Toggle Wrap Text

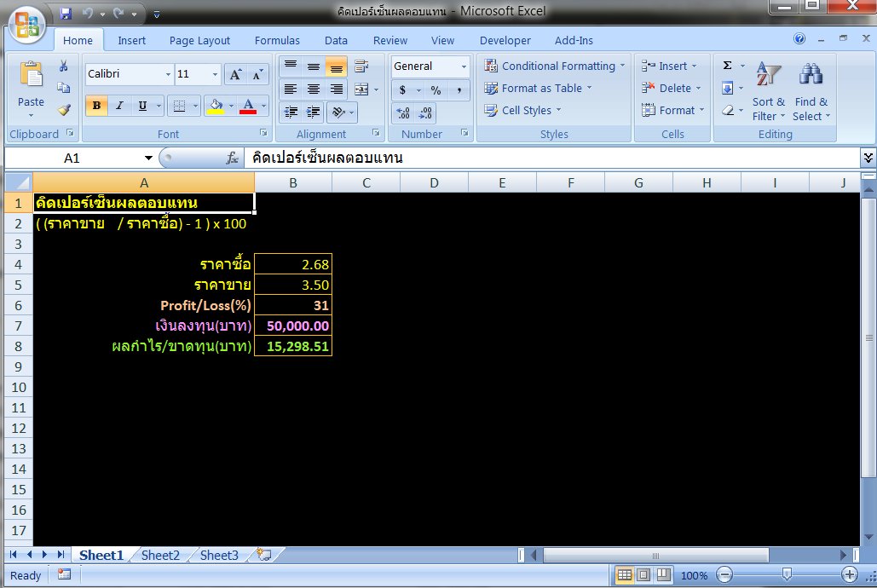coord(361,66)
